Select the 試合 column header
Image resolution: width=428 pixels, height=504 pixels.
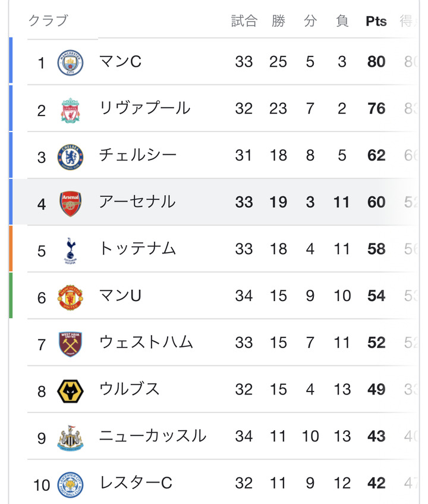[244, 21]
